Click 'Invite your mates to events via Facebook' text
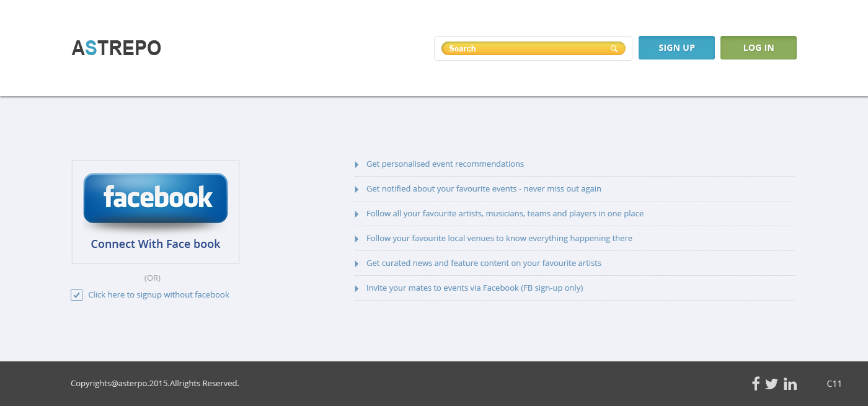Screen dimensions: 868x406 pos(474,288)
